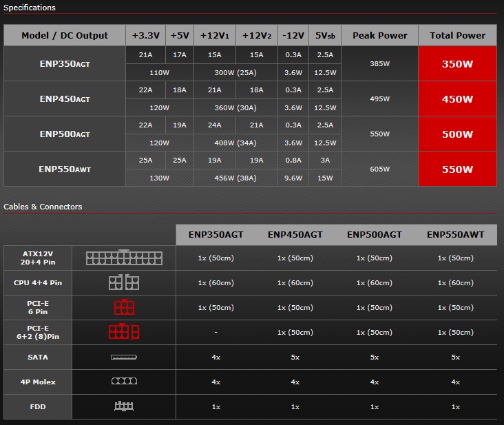
Task: Click the 5x SATA count for ENP450AGT
Action: [295, 357]
